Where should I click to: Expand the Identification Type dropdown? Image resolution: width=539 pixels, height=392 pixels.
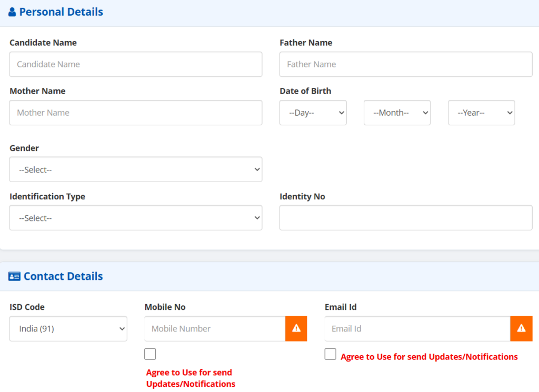(136, 218)
